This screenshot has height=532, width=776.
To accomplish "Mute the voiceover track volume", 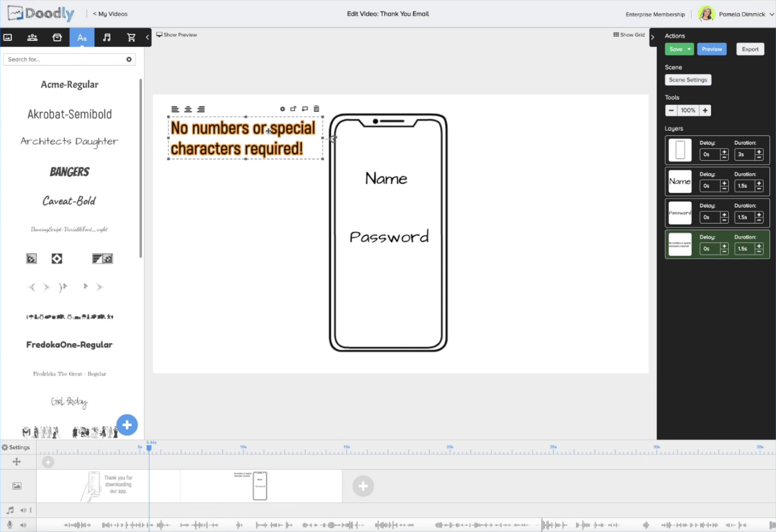I will click(23, 525).
